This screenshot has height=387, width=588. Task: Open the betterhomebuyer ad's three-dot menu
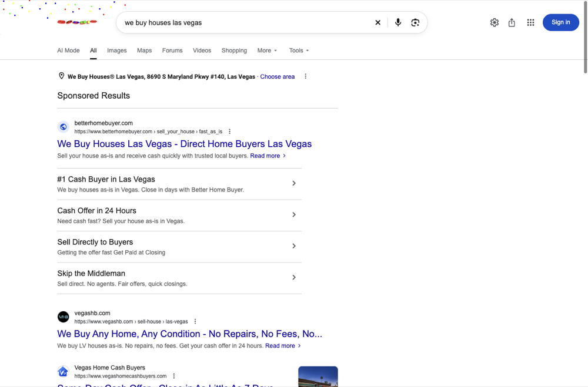pos(229,132)
